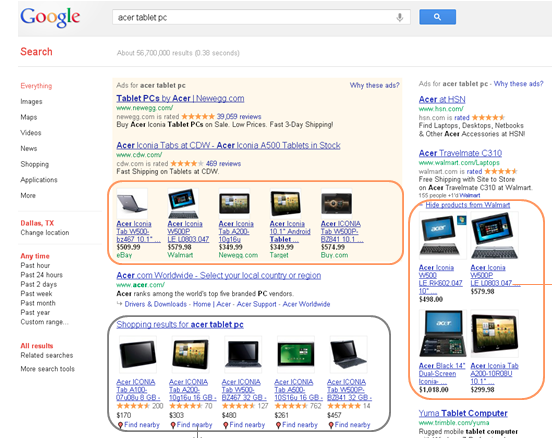Open Acer Worldwide sitelink
Screen dimensions: 552x438
pos(306,304)
